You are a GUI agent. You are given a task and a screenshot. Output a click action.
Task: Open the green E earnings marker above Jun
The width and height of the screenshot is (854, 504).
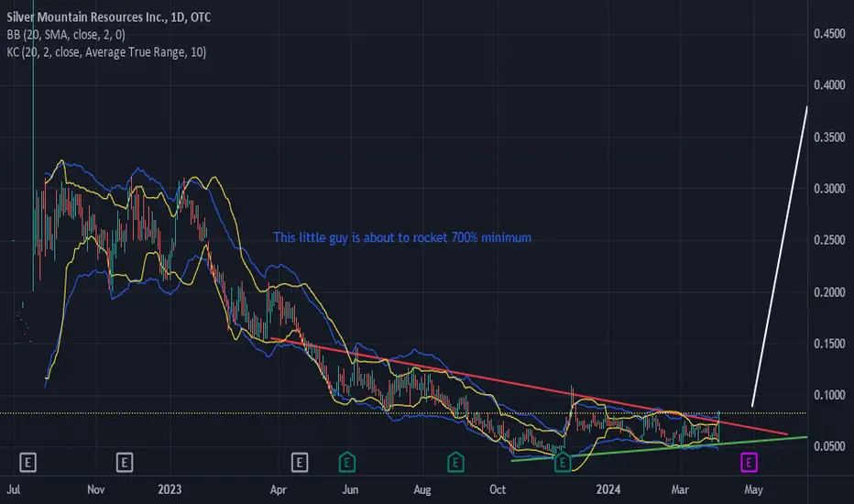coord(347,462)
